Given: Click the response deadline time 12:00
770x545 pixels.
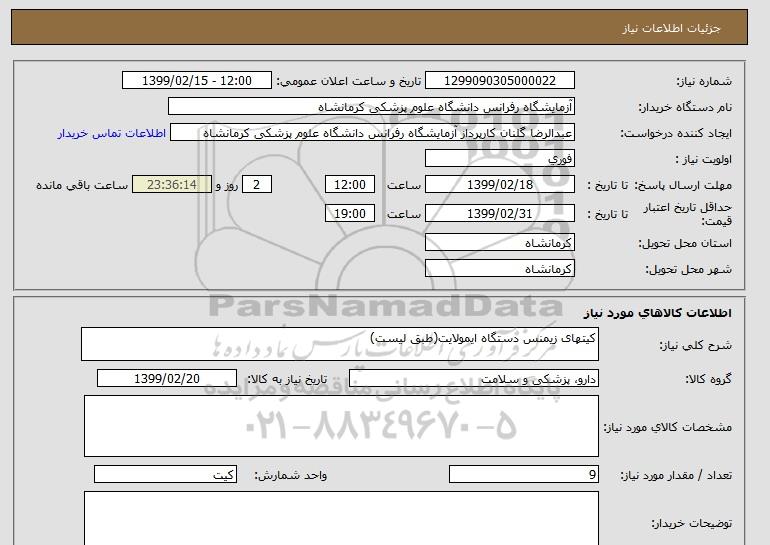Looking at the screenshot, I should point(350,185).
